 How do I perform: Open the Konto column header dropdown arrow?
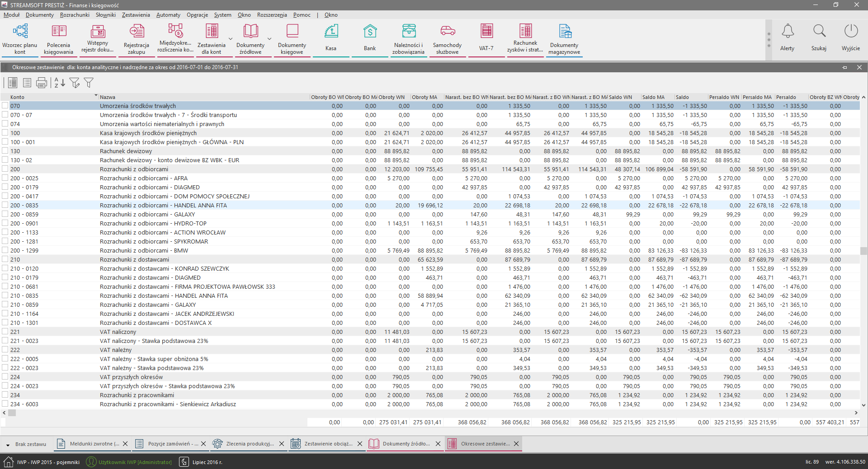point(96,96)
